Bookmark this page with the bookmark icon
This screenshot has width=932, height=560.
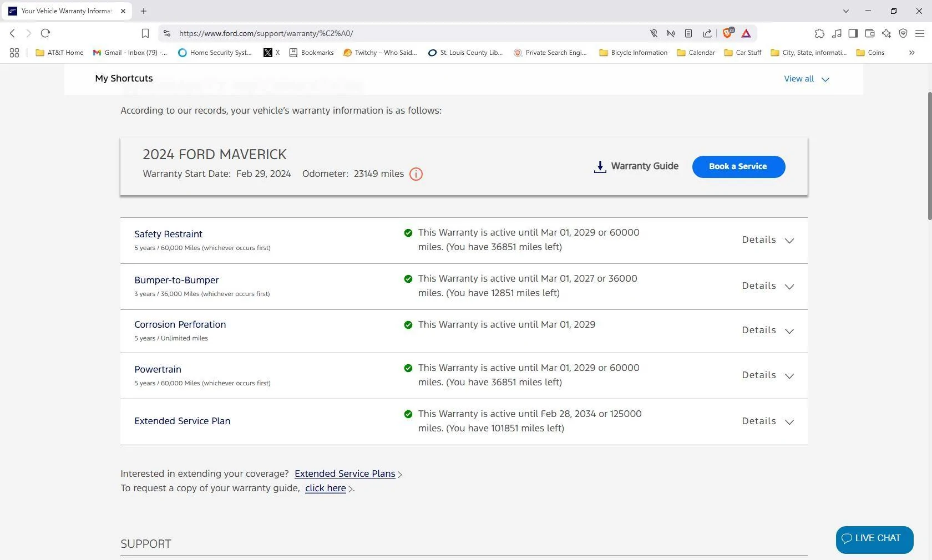pos(145,33)
